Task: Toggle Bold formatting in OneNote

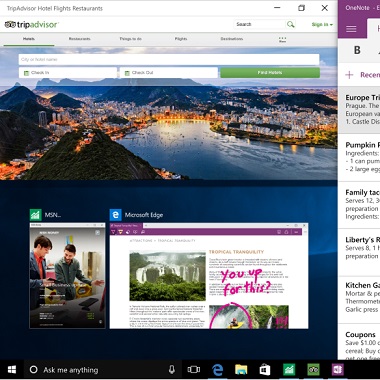Action: pyautogui.click(x=357, y=50)
